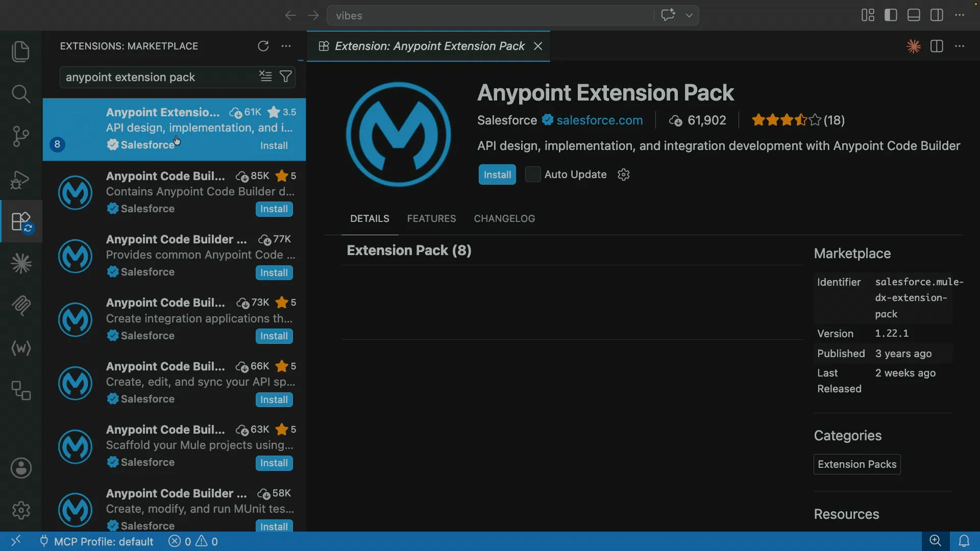Select 'Provides common Anypoint Code' extension row
The image size is (980, 551).
coord(174,256)
